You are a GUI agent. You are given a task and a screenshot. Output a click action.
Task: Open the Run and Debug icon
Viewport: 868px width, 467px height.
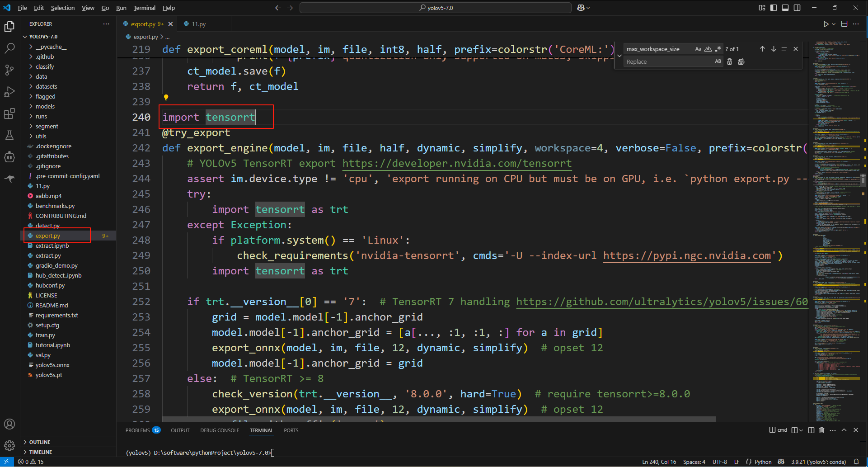coord(9,91)
